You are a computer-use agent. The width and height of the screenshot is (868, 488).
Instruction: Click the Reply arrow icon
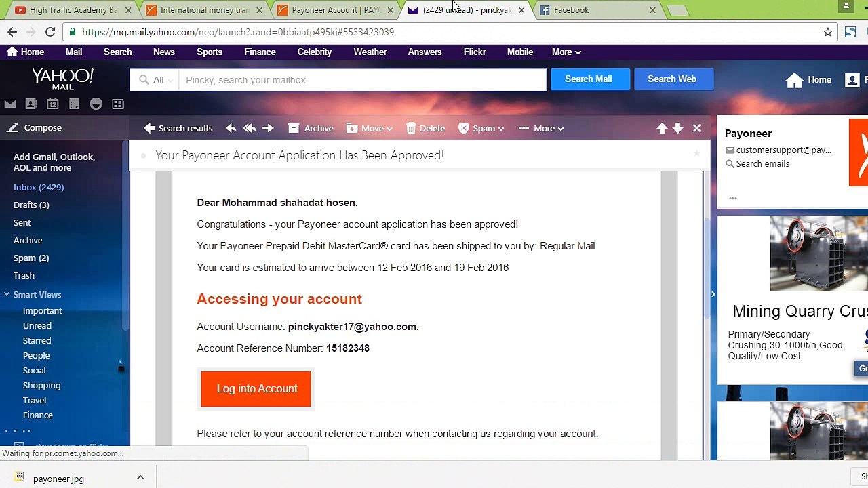click(231, 128)
